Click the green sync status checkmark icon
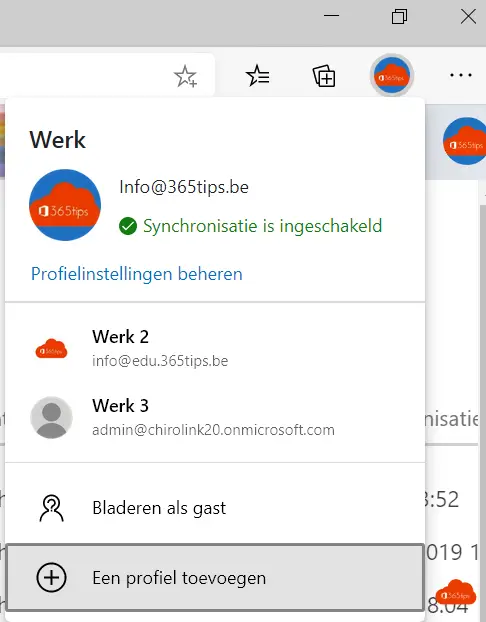The width and height of the screenshot is (486, 622). point(128,226)
